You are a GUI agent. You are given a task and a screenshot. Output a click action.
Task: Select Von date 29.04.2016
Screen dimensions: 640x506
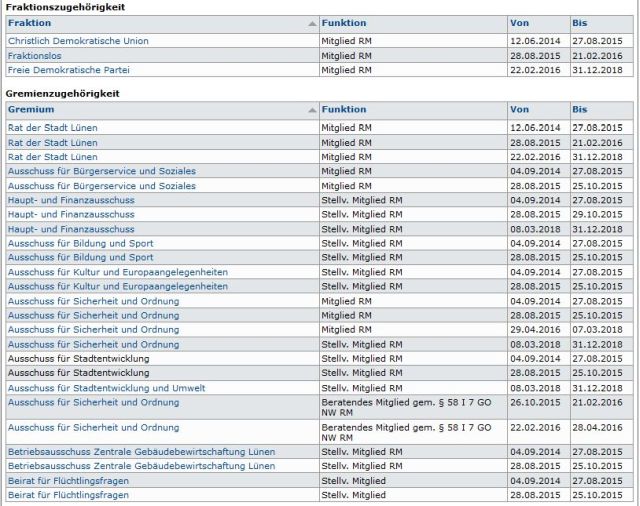pos(535,329)
